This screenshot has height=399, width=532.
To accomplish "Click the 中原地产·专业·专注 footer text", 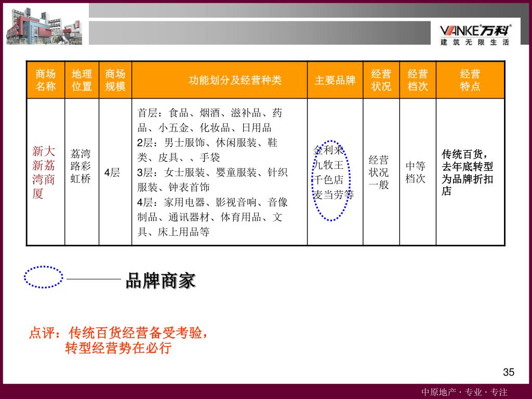I will 464,392.
